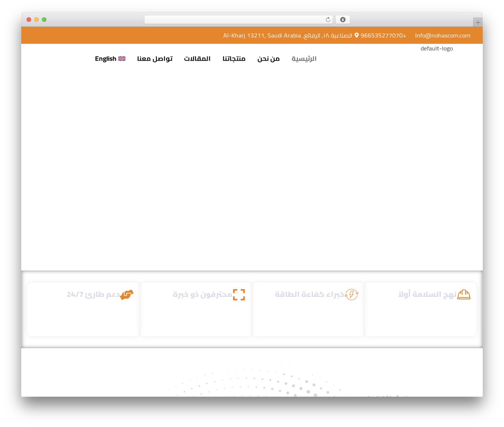This screenshot has height=427, width=504.
Task: Click the phone number 966535277070+
Action: pos(383,35)
